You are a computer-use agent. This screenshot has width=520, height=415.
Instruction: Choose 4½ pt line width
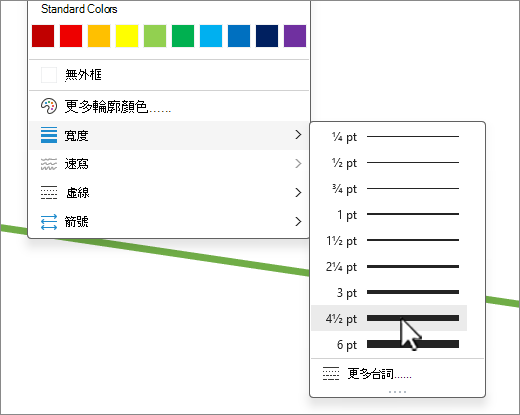[x=389, y=318]
